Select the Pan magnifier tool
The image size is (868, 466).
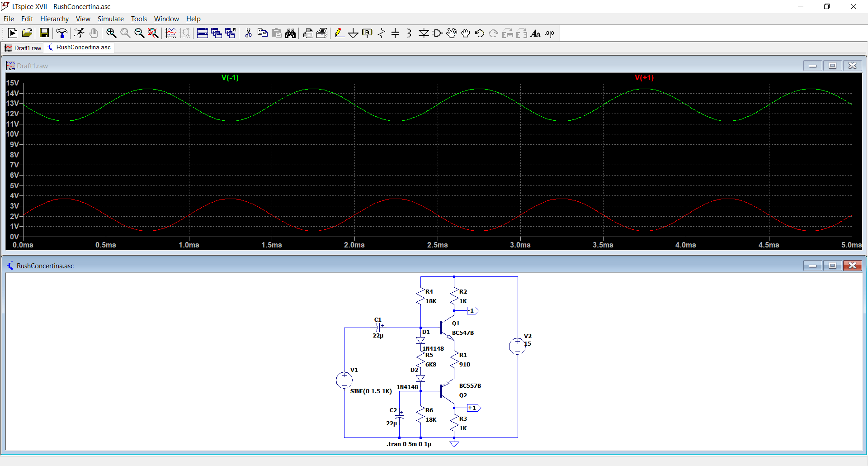pos(125,33)
